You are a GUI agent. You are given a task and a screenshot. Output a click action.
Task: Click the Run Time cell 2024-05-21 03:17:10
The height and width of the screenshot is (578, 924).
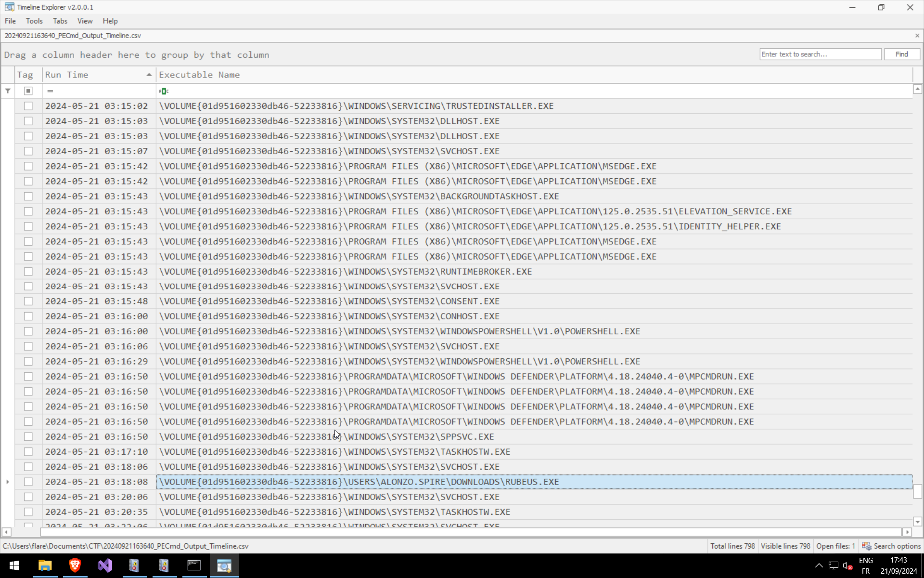pos(99,452)
